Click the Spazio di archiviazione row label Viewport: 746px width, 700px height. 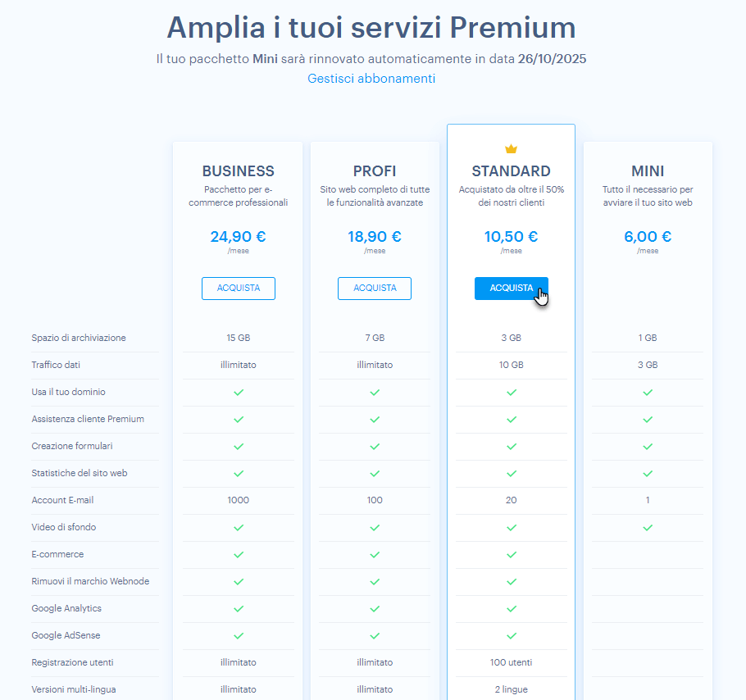point(79,338)
